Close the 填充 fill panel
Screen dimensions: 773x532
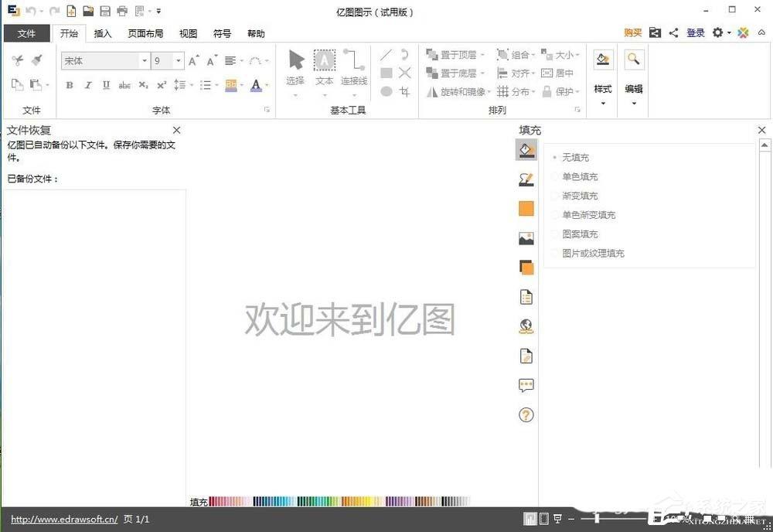[x=761, y=130]
